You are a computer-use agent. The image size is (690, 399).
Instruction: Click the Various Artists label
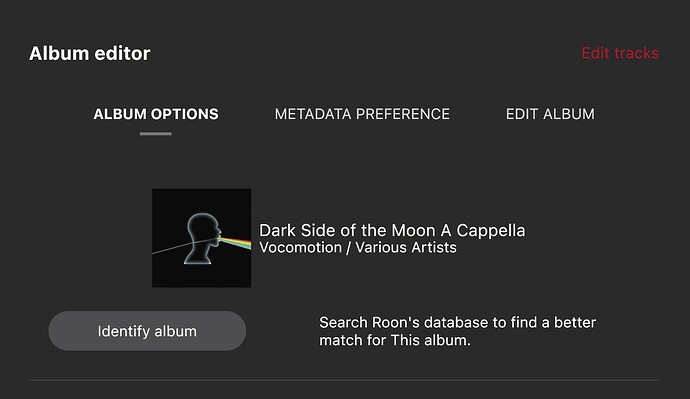pyautogui.click(x=406, y=247)
